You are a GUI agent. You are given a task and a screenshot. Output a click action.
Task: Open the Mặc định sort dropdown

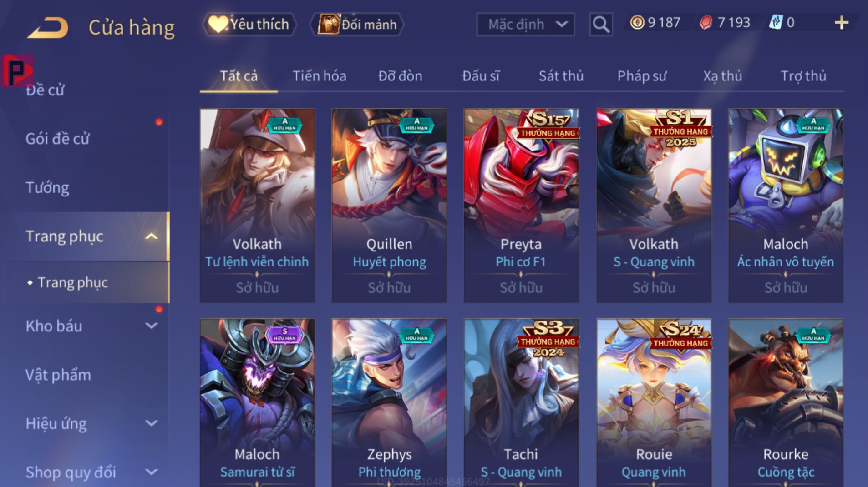(525, 24)
